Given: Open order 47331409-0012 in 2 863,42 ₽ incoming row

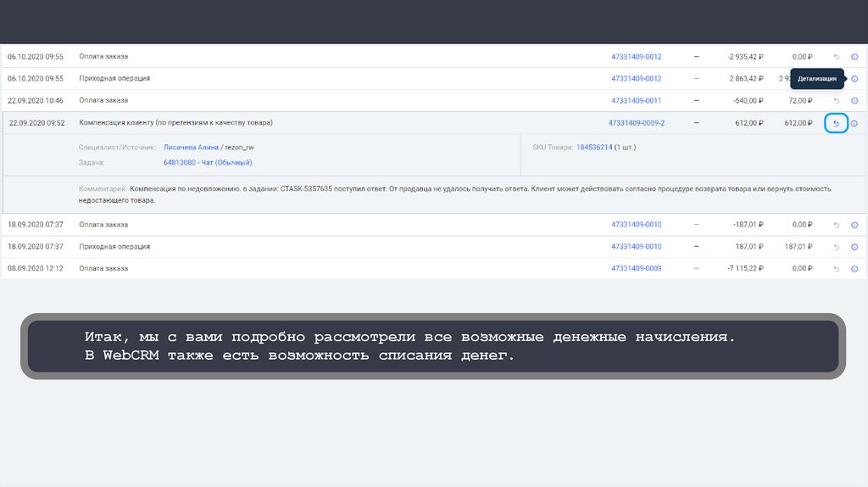Looking at the screenshot, I should click(x=636, y=79).
